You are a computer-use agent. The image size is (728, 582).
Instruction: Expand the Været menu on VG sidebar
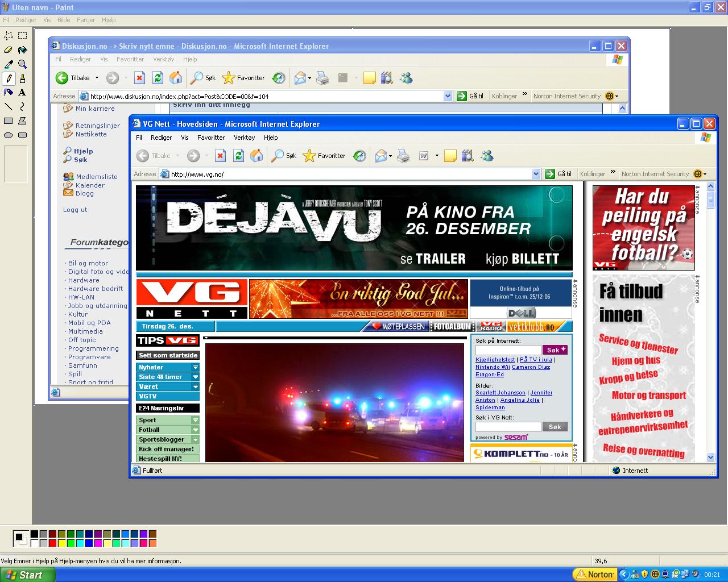(x=196, y=386)
